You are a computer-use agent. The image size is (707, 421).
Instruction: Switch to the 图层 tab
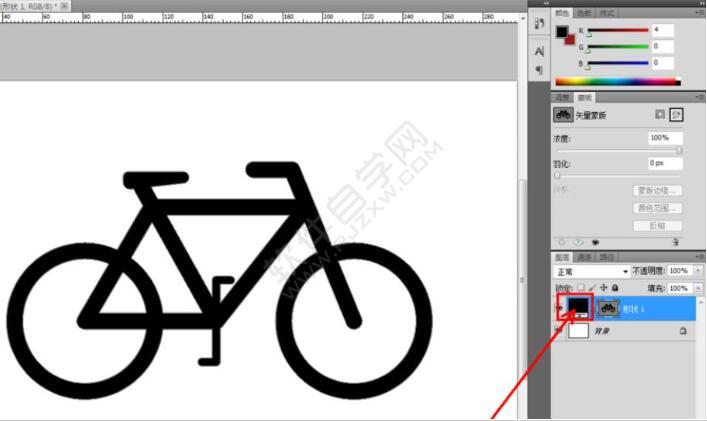[562, 257]
